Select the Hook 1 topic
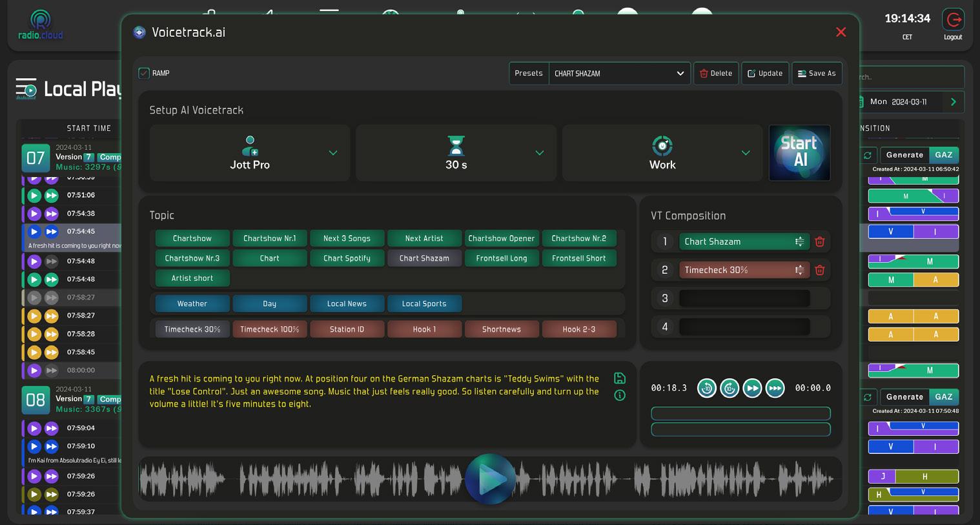980x525 pixels. pyautogui.click(x=424, y=329)
